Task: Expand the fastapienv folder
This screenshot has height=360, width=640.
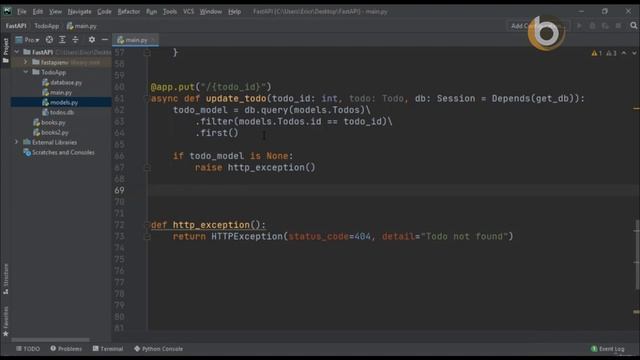Action: click(x=26, y=62)
